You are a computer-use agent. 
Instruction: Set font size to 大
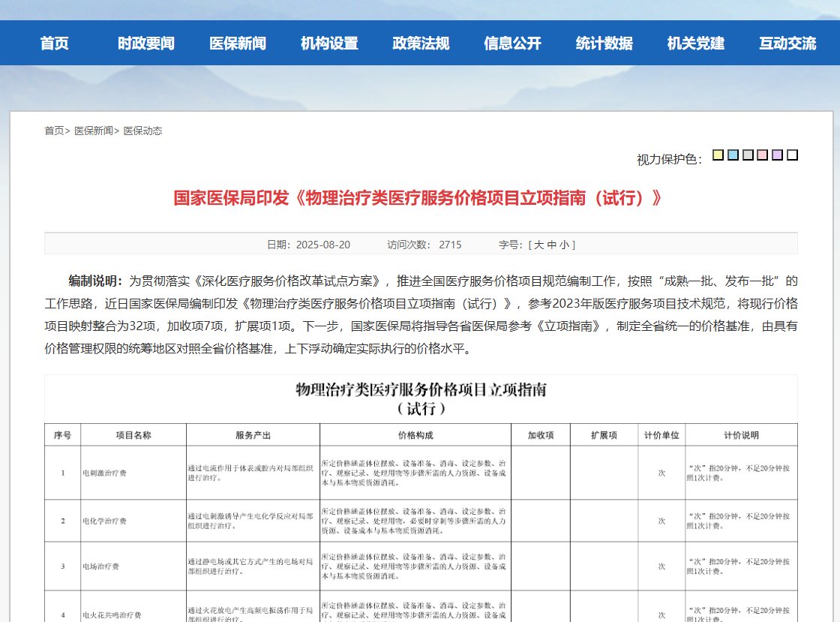point(539,245)
